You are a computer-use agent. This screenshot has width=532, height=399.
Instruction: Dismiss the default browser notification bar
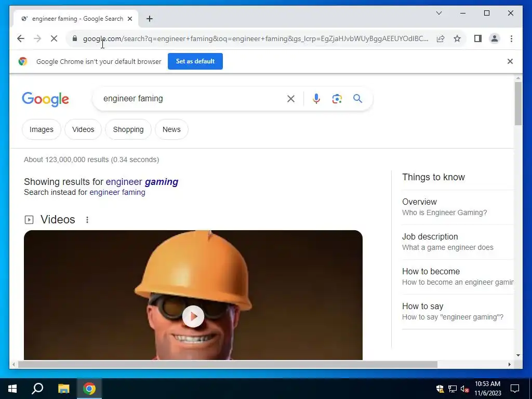pos(510,61)
